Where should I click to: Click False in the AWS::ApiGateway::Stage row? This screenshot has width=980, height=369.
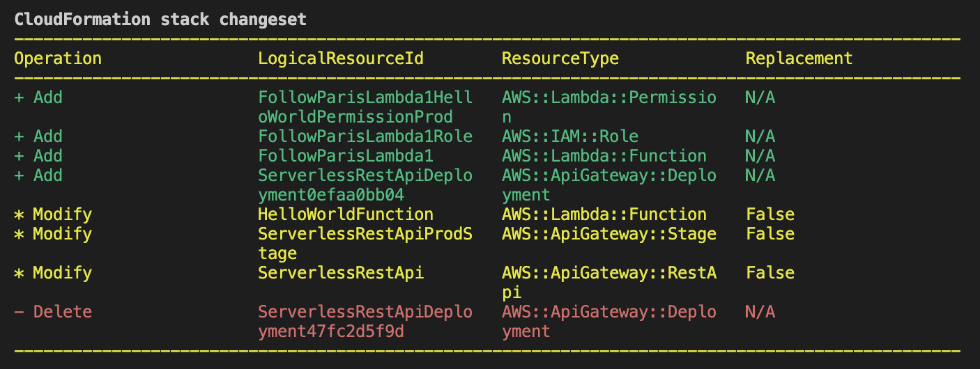coord(770,234)
